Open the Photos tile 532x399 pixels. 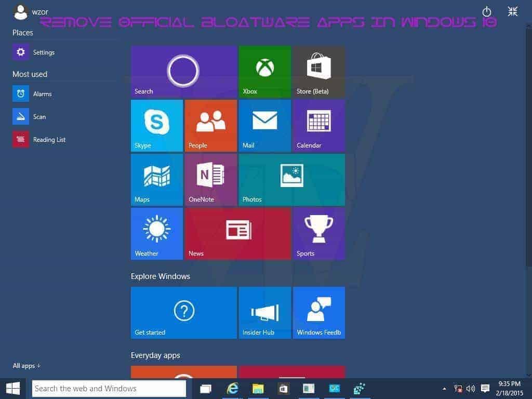(292, 180)
